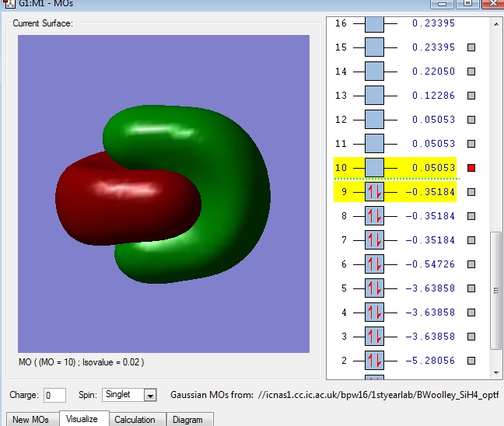Toggle surface marker for orbital 6

[471, 264]
